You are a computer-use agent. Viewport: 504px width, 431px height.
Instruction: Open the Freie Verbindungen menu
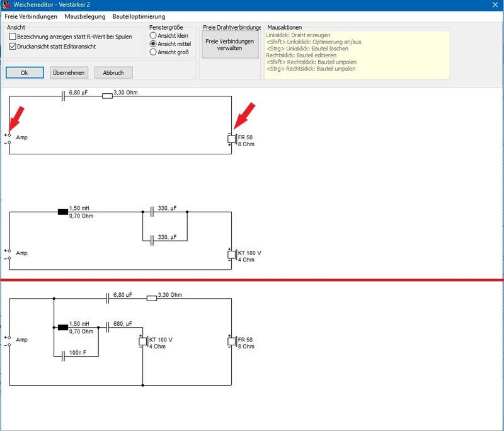31,16
